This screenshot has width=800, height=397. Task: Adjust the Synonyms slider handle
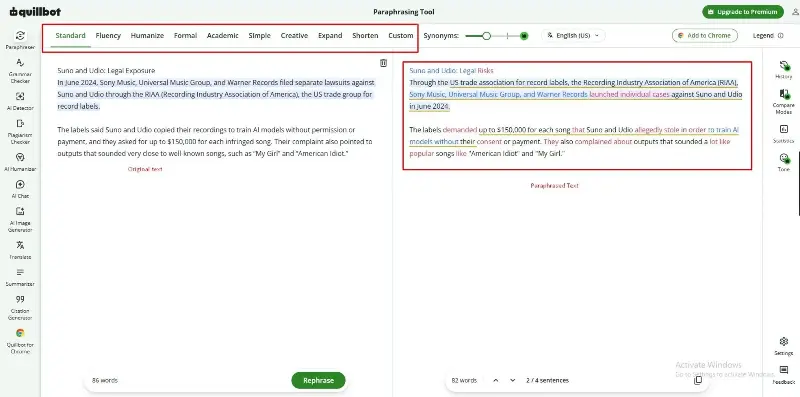coord(487,36)
